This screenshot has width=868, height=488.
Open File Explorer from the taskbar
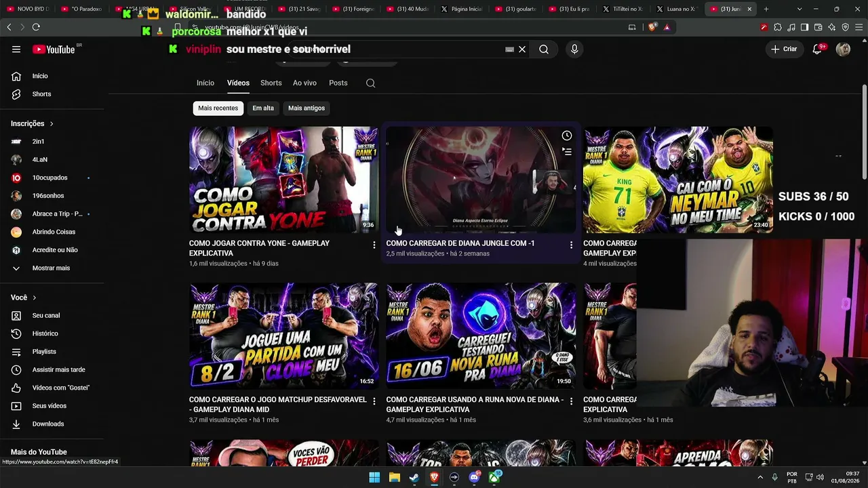394,478
